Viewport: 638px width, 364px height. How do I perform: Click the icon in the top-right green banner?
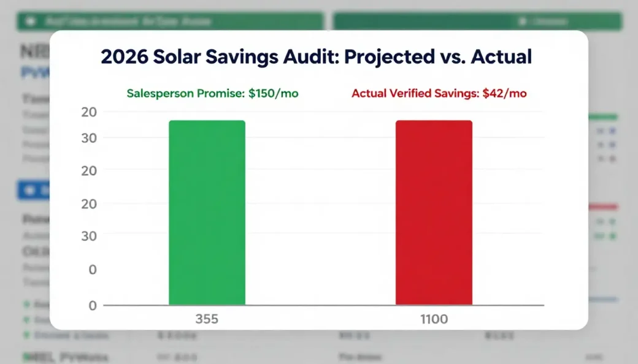click(x=522, y=20)
